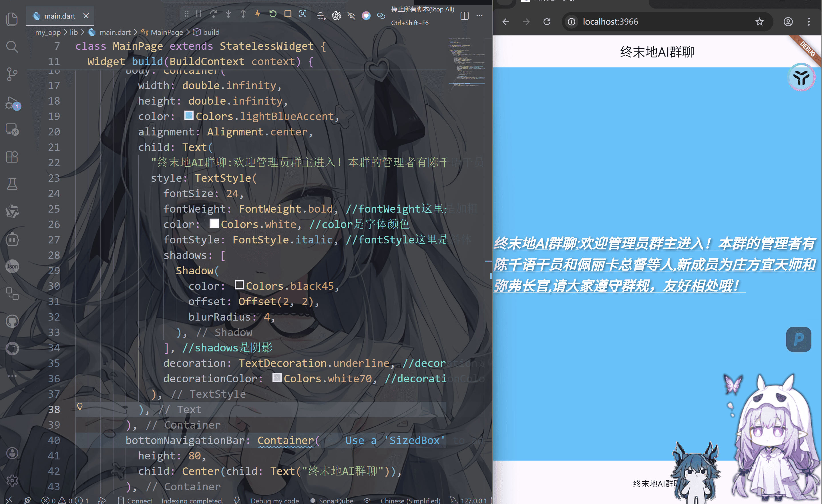Click the debug Step Over button
The height and width of the screenshot is (504, 822).
[214, 14]
